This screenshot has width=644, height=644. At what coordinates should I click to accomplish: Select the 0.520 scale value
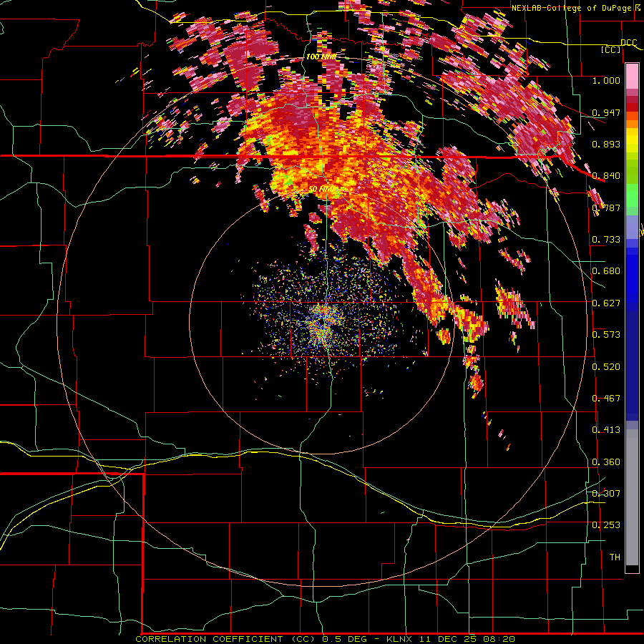point(606,367)
